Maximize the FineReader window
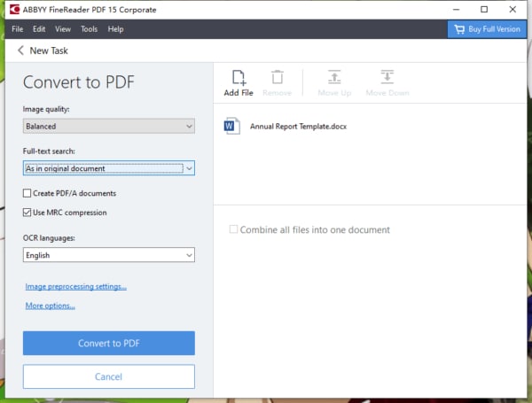 (x=484, y=10)
